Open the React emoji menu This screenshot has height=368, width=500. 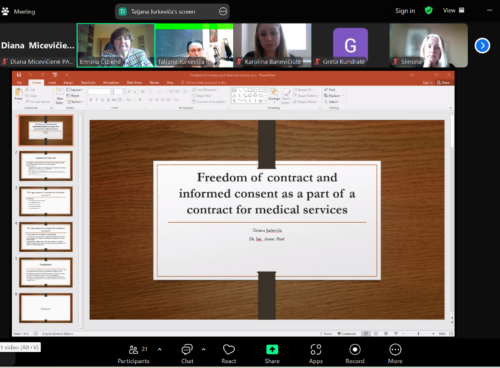(229, 354)
